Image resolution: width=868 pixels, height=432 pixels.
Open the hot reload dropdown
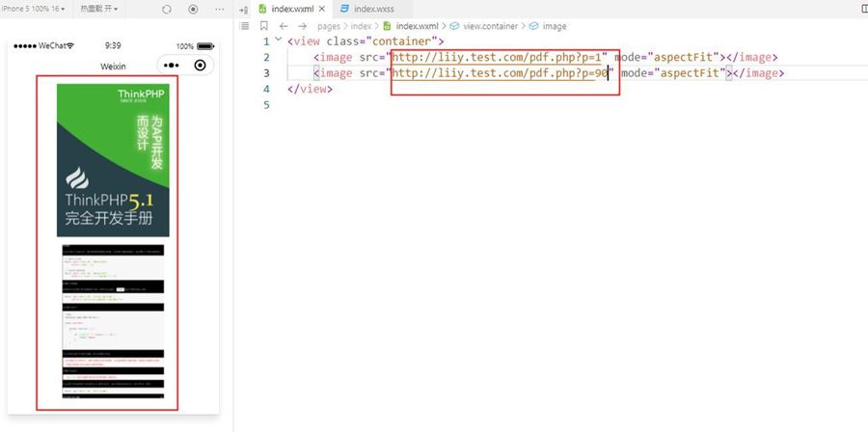99,9
